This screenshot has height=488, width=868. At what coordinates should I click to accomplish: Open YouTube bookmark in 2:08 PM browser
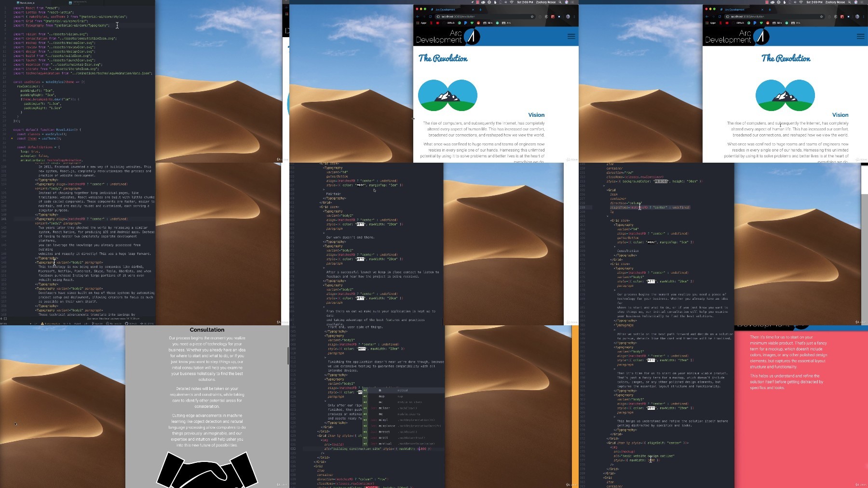click(438, 23)
